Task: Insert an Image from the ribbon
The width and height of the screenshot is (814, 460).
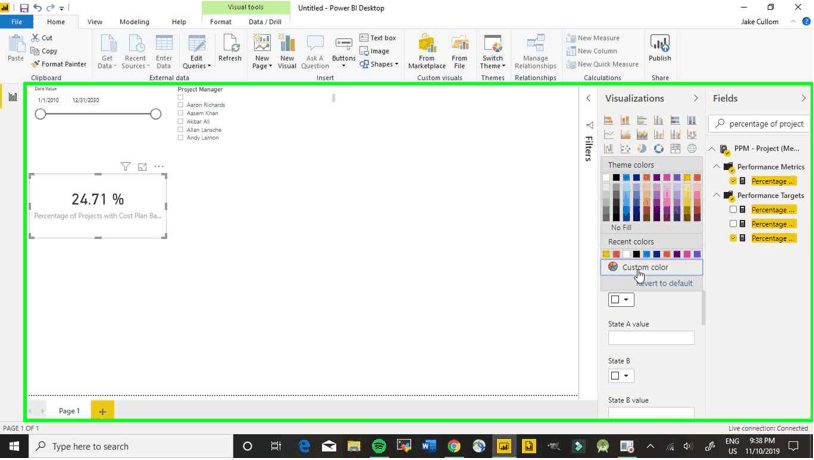Action: coord(374,51)
